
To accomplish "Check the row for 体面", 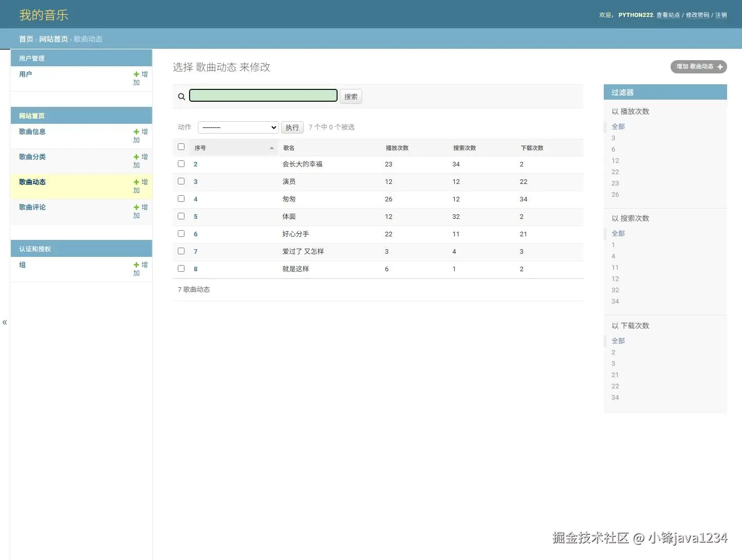I will tap(181, 216).
